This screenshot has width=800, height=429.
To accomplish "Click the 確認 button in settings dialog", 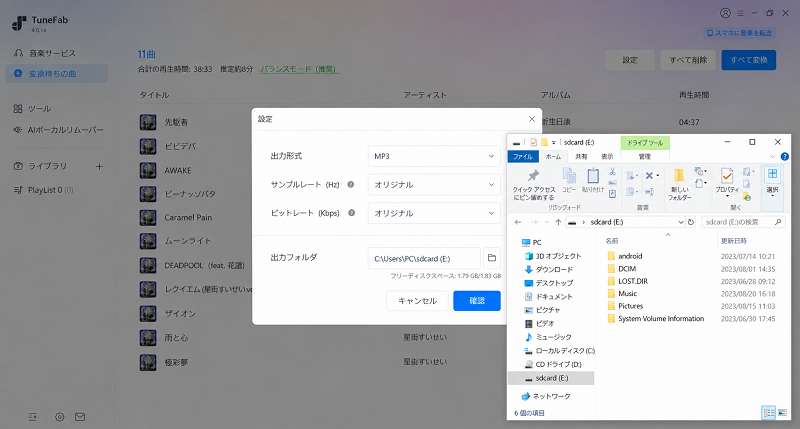I will [x=477, y=301].
